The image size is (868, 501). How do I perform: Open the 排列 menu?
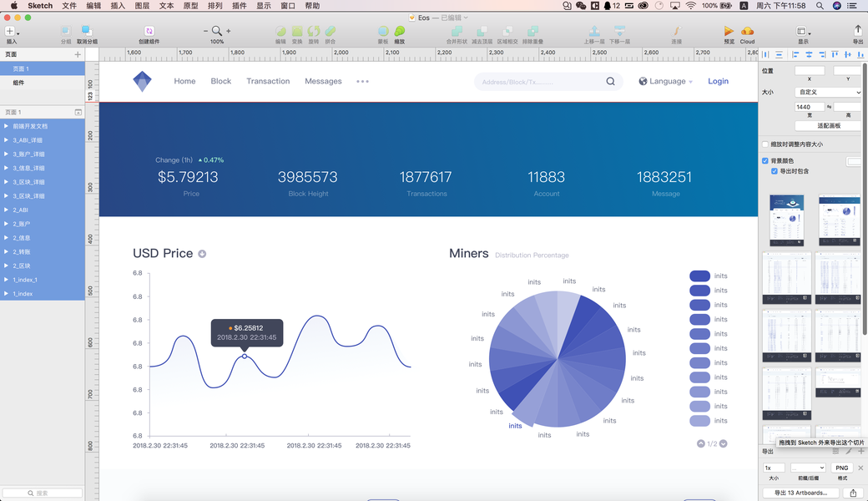pos(214,6)
